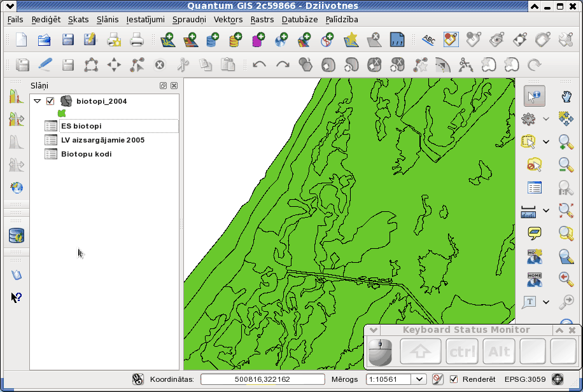Cut features with the scissors icon

(x=183, y=65)
